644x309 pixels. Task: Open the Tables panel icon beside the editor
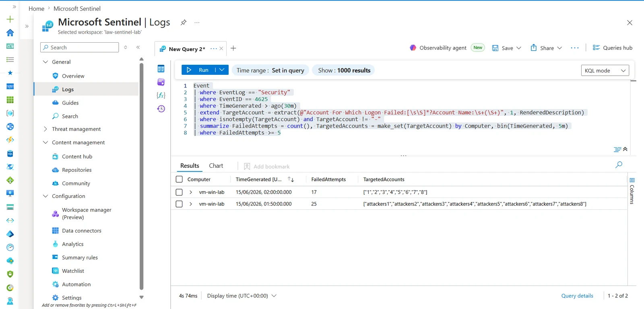click(x=161, y=69)
